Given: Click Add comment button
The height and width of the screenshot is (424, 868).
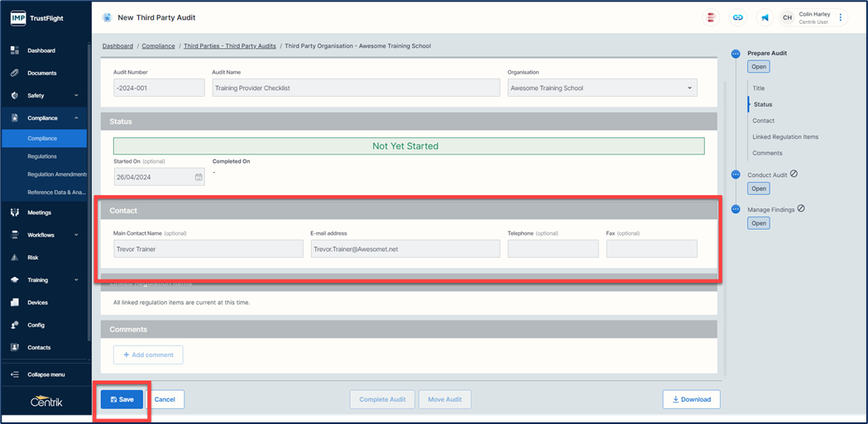Looking at the screenshot, I should click(x=148, y=355).
